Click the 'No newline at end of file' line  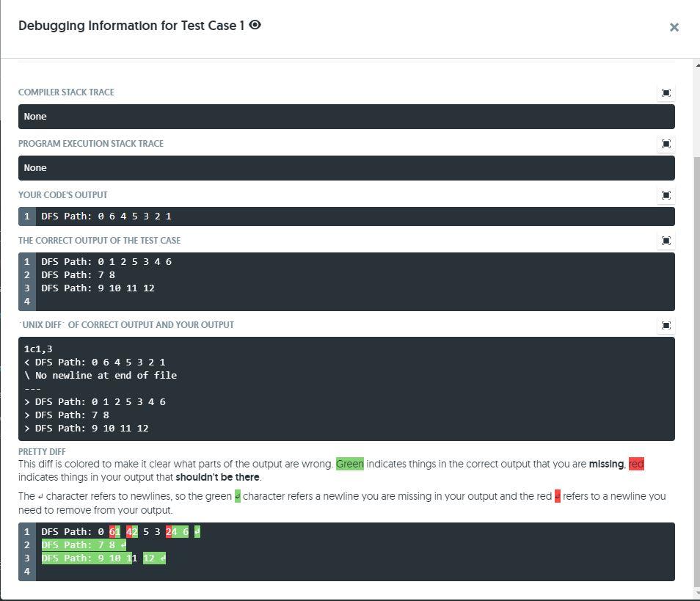101,375
